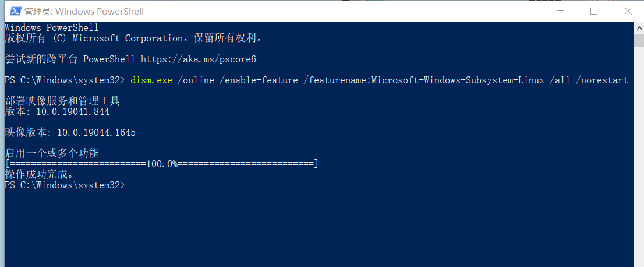The image size is (644, 267).
Task: Click the 启用一个或多个功能 line
Action: (52, 154)
